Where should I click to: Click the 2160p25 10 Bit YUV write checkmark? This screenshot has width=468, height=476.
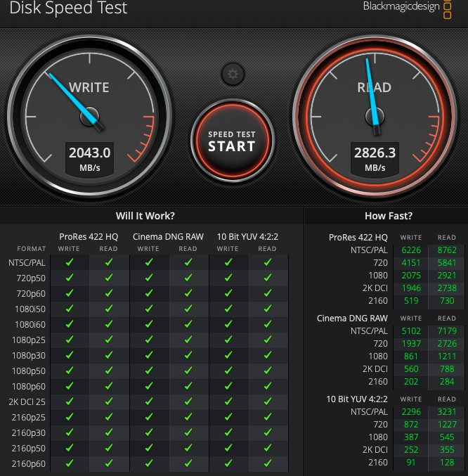228,417
